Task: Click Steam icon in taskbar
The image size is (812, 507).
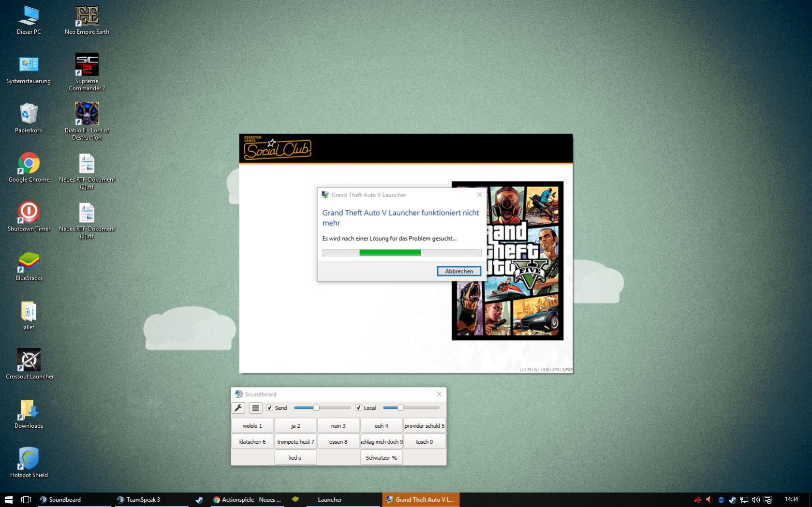Action: [199, 500]
